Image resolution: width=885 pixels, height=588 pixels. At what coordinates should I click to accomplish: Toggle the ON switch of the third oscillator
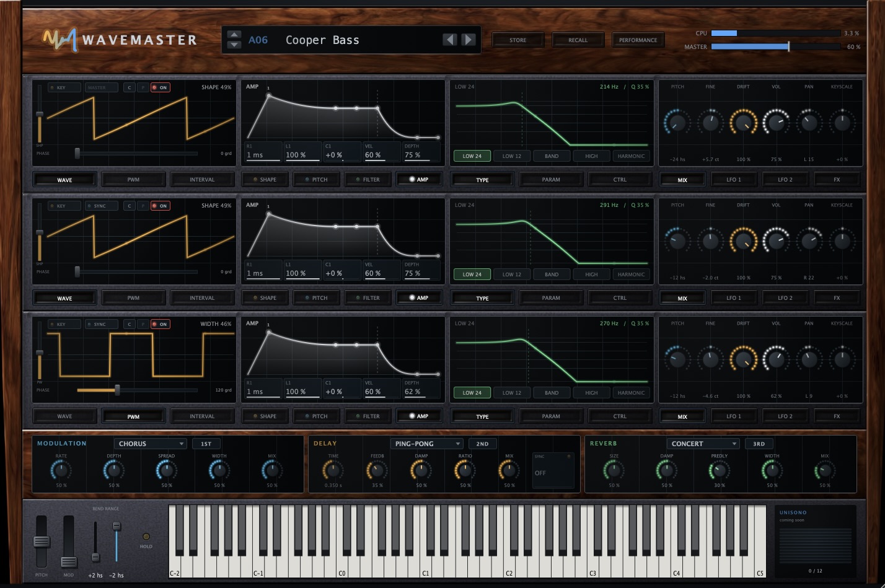pos(161,324)
